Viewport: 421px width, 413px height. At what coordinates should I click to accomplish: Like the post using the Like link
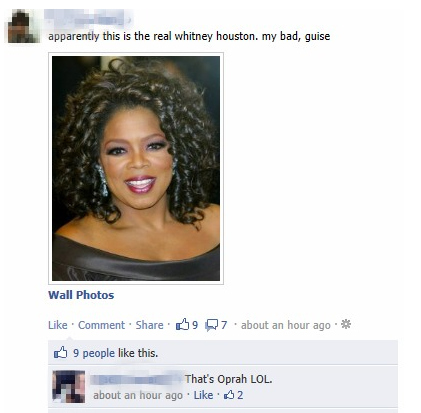(58, 325)
